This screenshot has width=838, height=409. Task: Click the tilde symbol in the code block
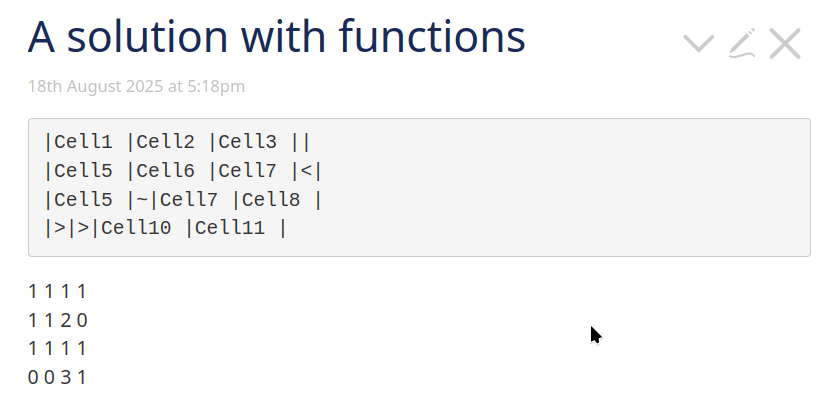[x=142, y=200]
